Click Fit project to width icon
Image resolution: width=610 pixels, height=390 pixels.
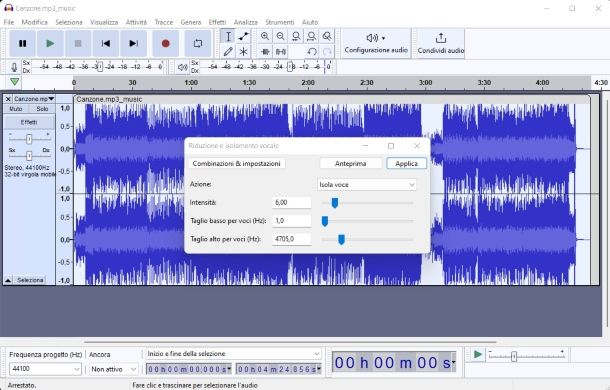click(312, 36)
